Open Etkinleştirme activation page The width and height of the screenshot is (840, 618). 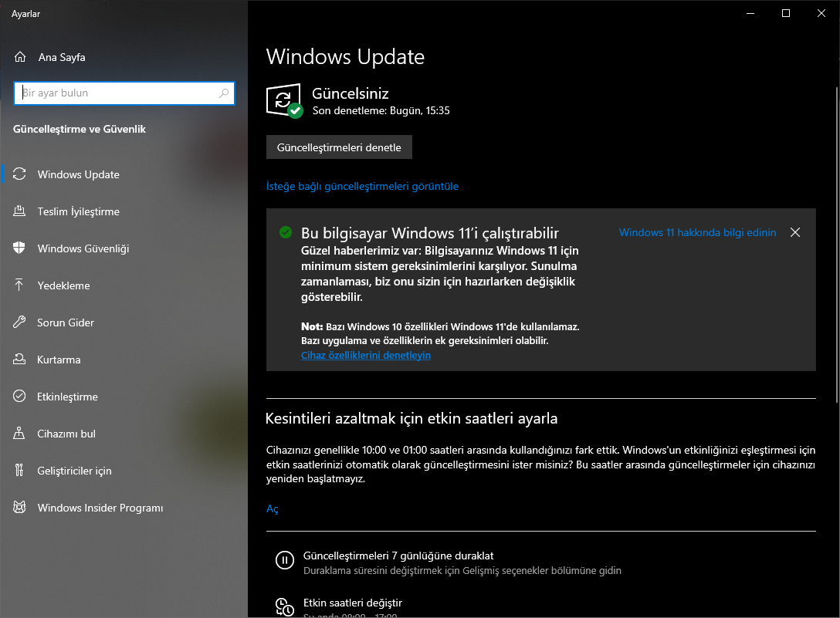[x=124, y=397]
